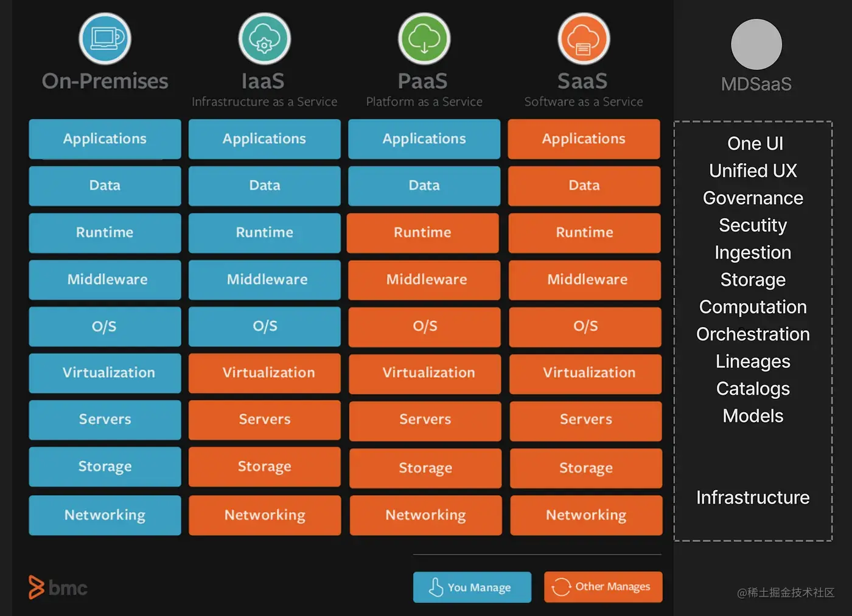Viewport: 852px width, 616px height.
Task: Click the blue O/S block under IaaS
Action: click(x=265, y=326)
